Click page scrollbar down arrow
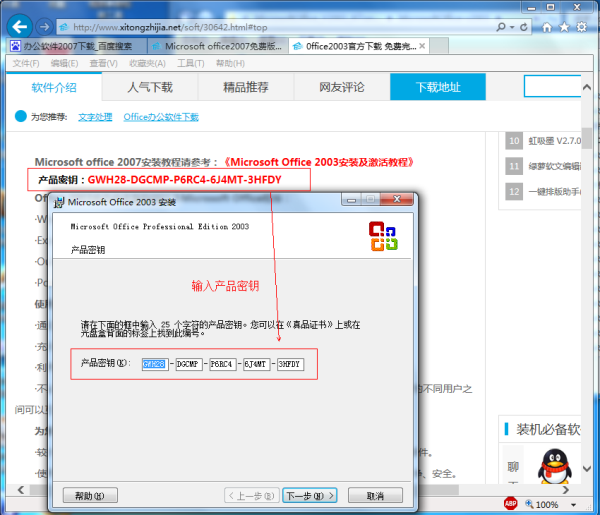The image size is (600, 515). click(587, 468)
